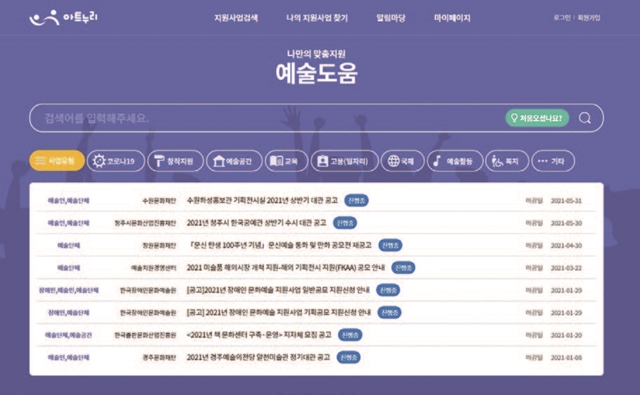Open 장애인 문화예술 지원사업 기획공모 지원신청 안내
Screen dimensions: 640x395
click(x=279, y=313)
